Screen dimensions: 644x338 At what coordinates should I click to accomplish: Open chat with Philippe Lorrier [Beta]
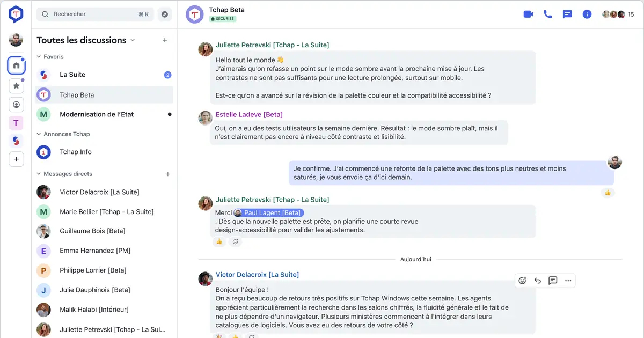click(x=104, y=270)
